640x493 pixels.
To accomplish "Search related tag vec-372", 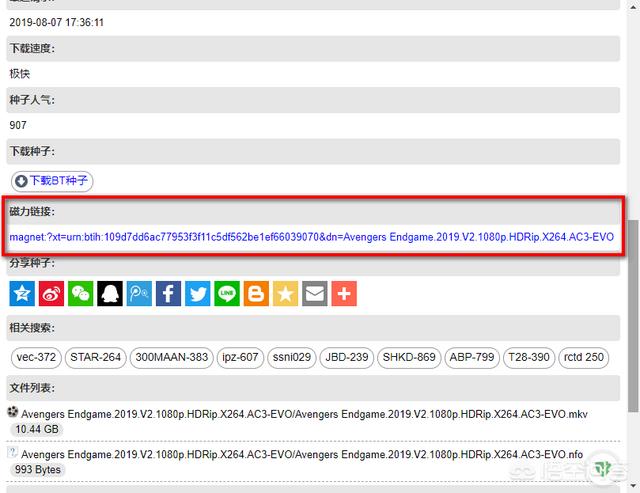I will point(36,358).
